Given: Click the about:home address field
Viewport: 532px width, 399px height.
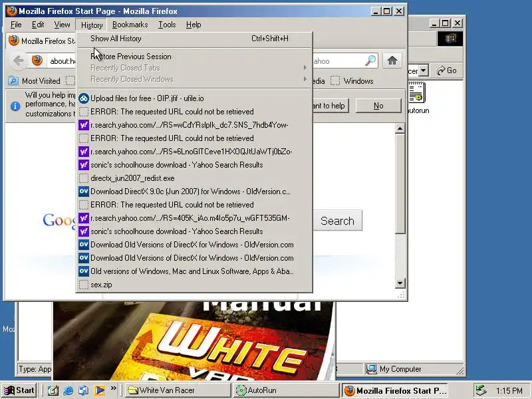Looking at the screenshot, I should click(x=62, y=61).
